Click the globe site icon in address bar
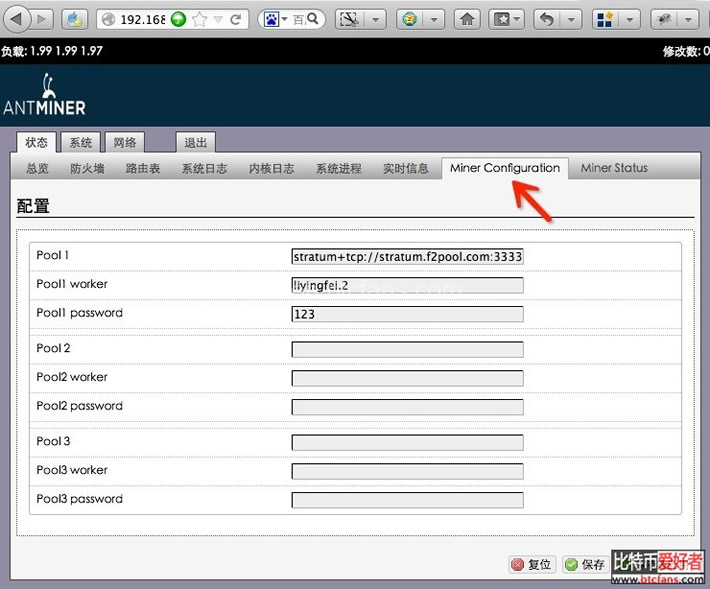 (x=108, y=19)
